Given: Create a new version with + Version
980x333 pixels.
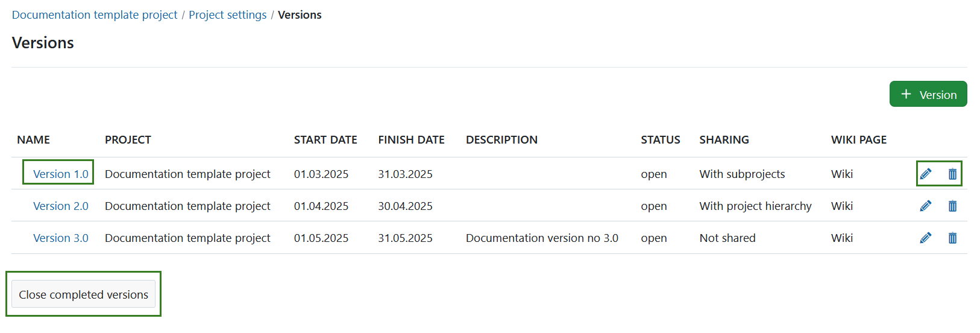Looking at the screenshot, I should [x=928, y=94].
